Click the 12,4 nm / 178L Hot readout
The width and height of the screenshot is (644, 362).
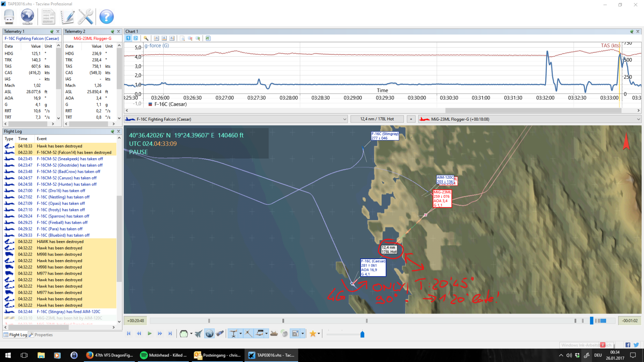[377, 119]
